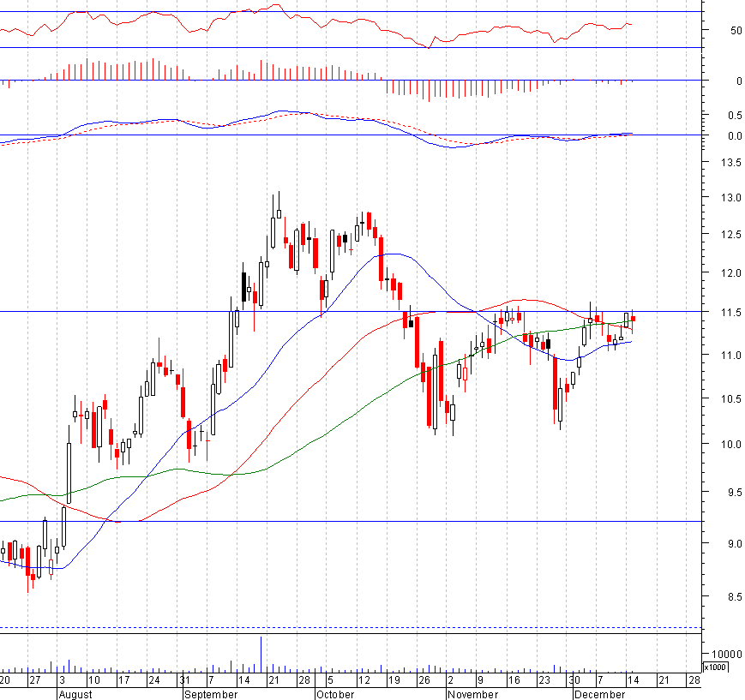Click the '11.5' price axis label
The width and height of the screenshot is (745, 700).
[x=731, y=313]
